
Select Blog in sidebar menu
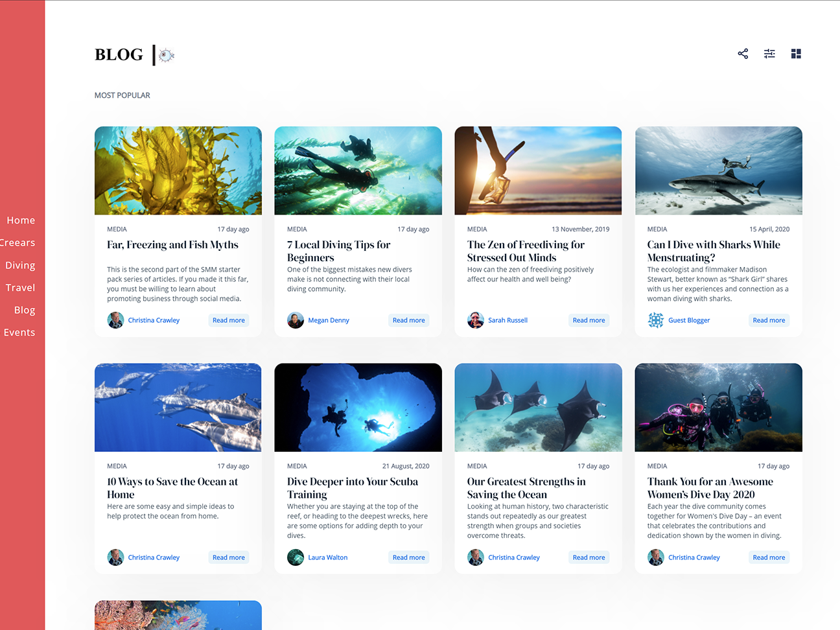point(25,310)
